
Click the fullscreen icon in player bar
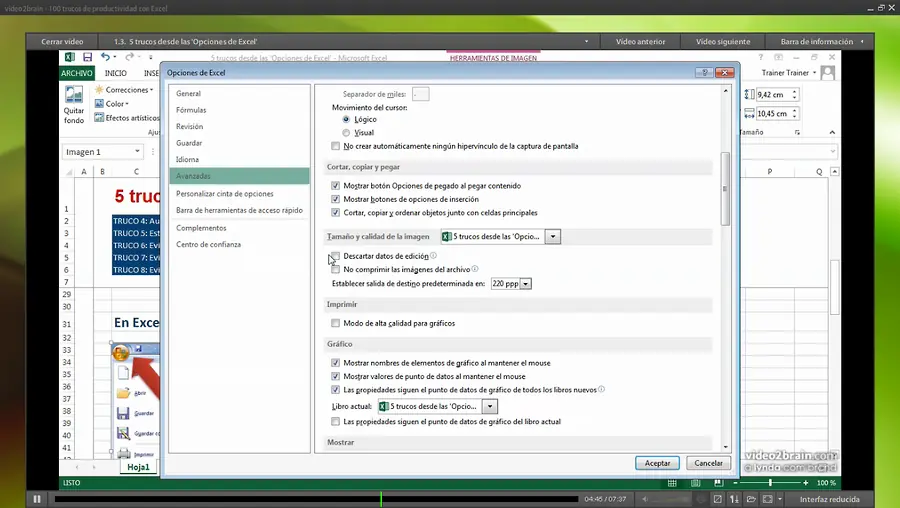(x=767, y=499)
